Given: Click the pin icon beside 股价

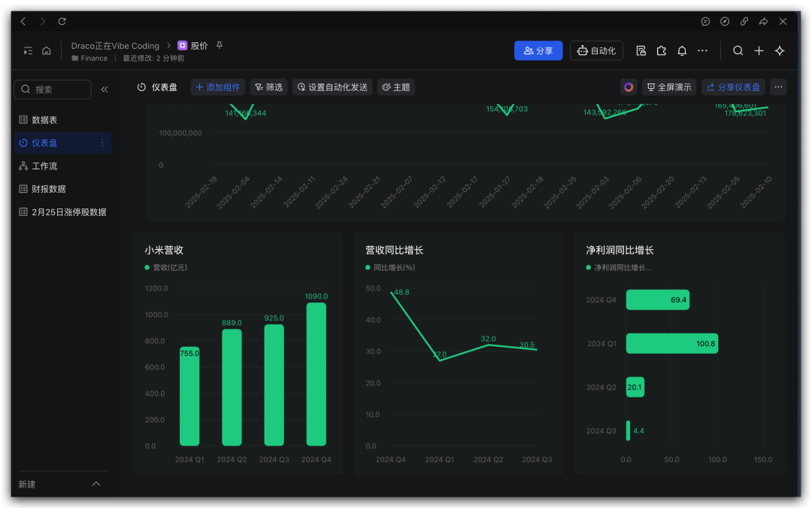Looking at the screenshot, I should pyautogui.click(x=220, y=45).
